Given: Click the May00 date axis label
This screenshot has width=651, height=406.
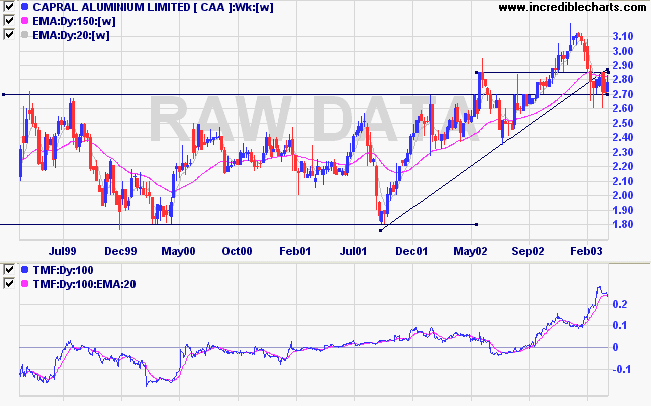Looking at the screenshot, I should click(178, 251).
